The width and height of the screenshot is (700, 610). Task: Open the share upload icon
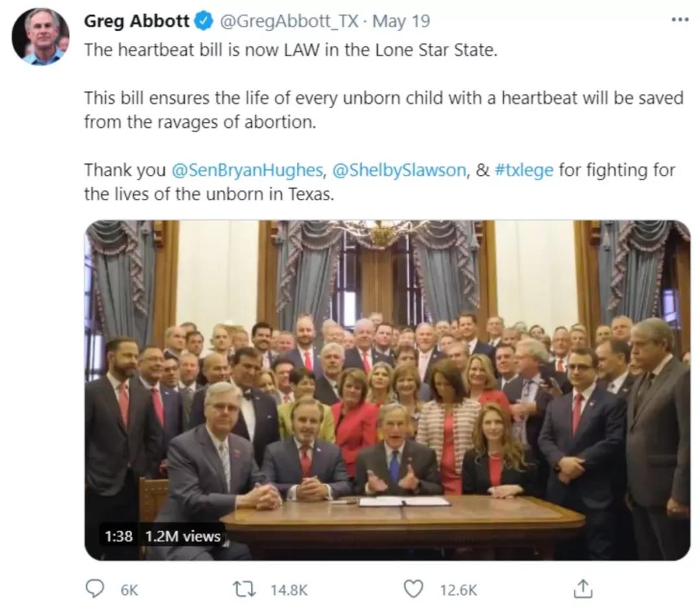(583, 589)
